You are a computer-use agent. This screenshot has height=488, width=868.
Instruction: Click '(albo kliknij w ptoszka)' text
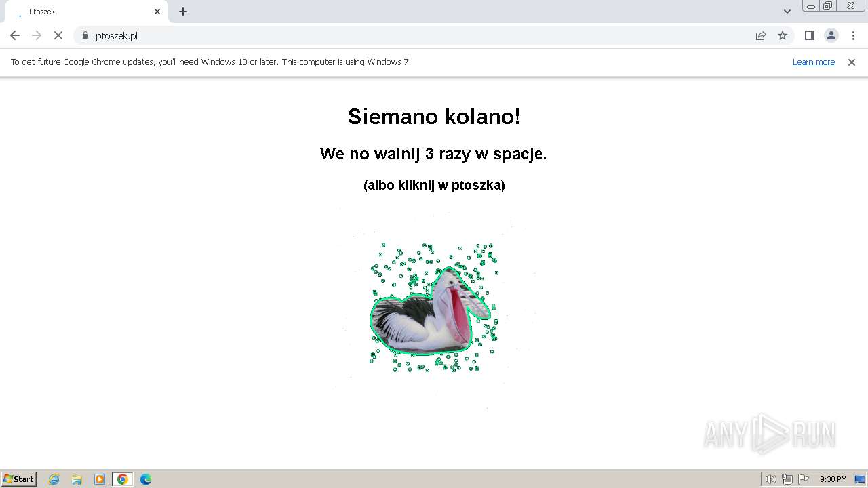(x=434, y=185)
